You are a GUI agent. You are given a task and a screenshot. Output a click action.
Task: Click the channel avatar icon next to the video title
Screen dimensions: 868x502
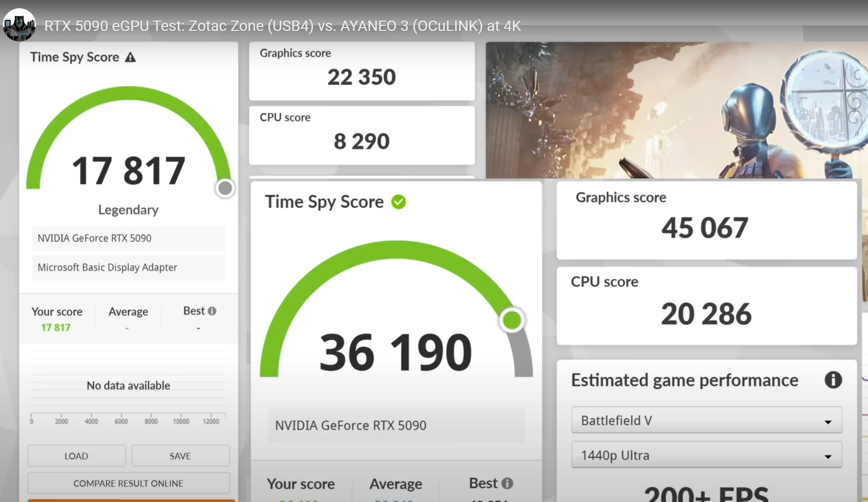19,25
